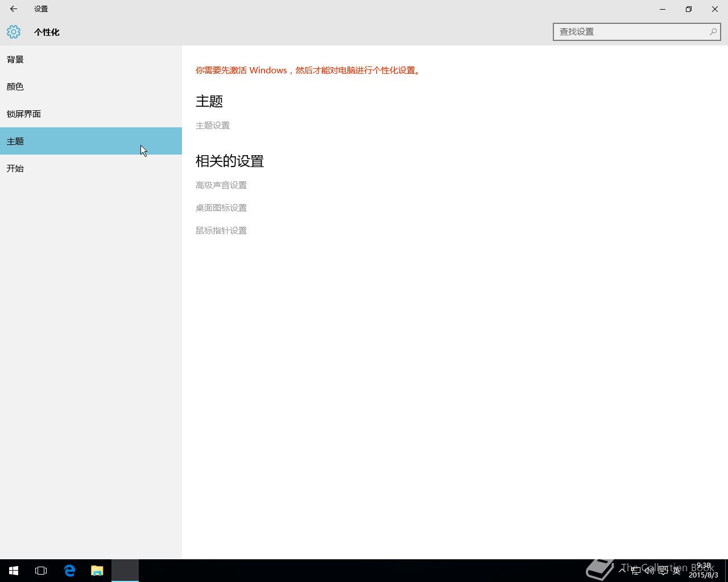This screenshot has height=582, width=728.
Task: Open the Action Center notifications icon
Action: (663, 571)
